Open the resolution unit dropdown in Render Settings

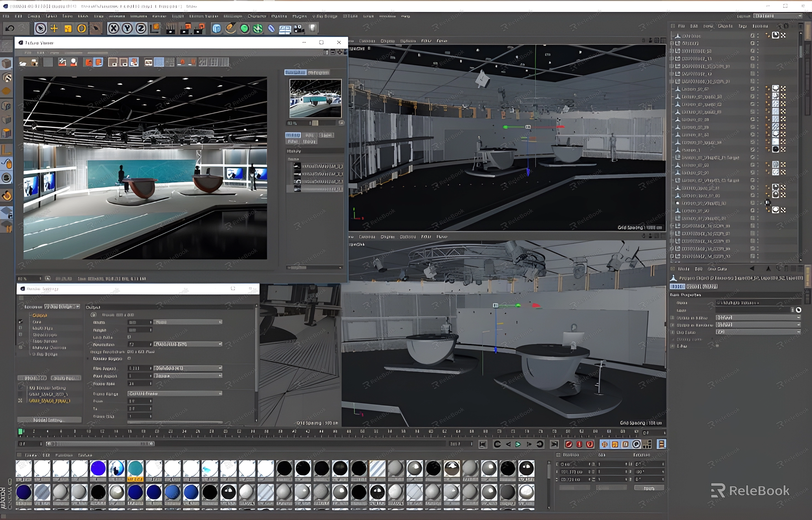tap(188, 344)
